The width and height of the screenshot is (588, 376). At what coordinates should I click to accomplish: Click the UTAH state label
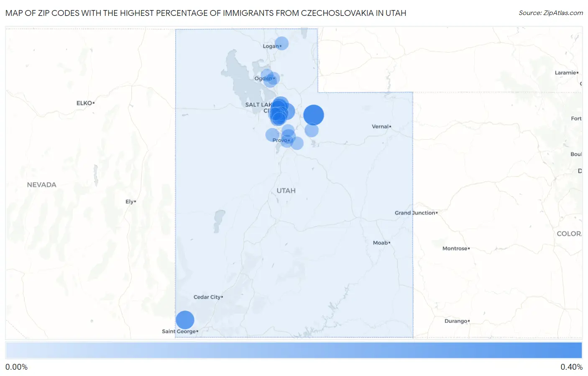point(286,191)
